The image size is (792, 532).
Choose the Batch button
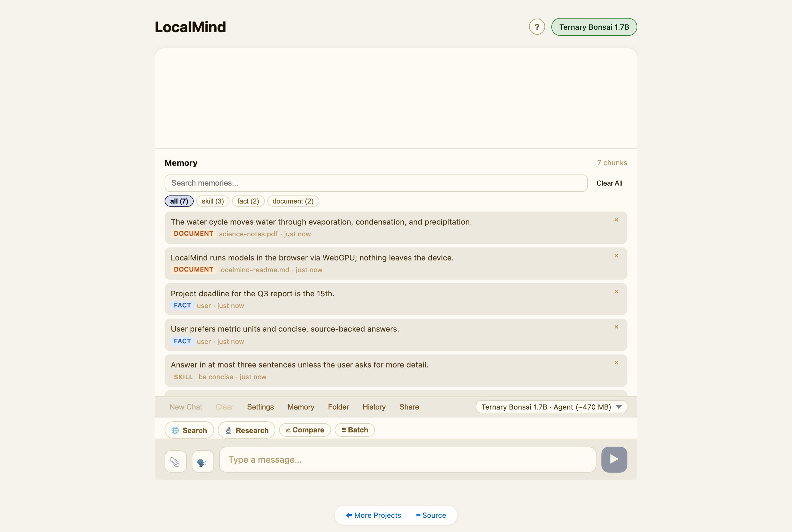(355, 430)
